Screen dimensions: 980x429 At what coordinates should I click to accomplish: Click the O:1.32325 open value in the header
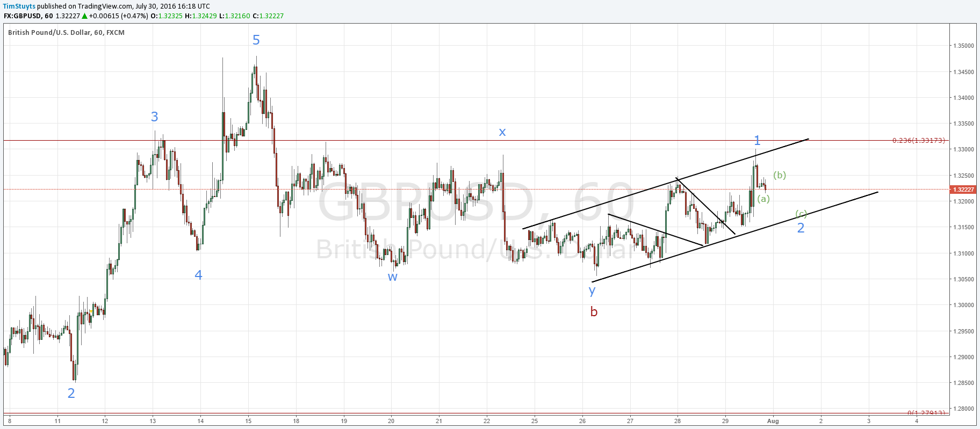pos(167,16)
